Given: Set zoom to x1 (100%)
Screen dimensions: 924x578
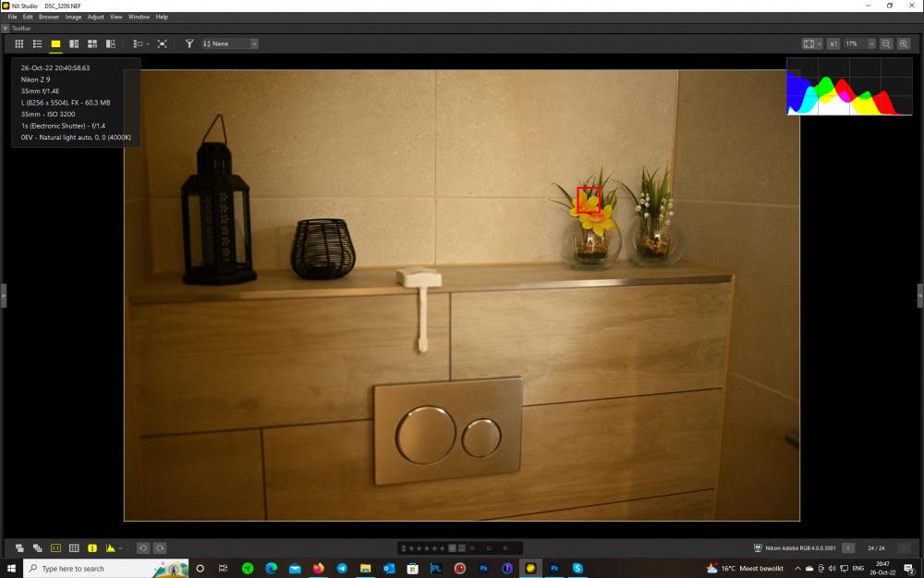Looking at the screenshot, I should [x=833, y=43].
